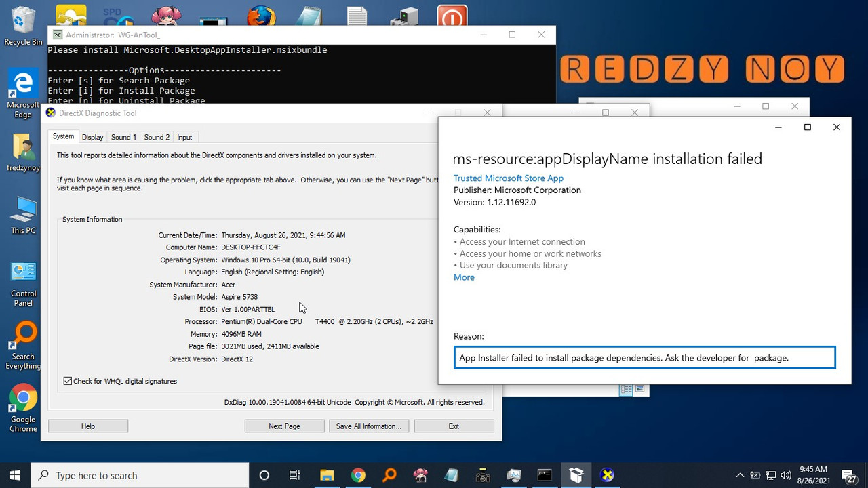
Task: Open the anime character app on taskbar
Action: [x=420, y=475]
